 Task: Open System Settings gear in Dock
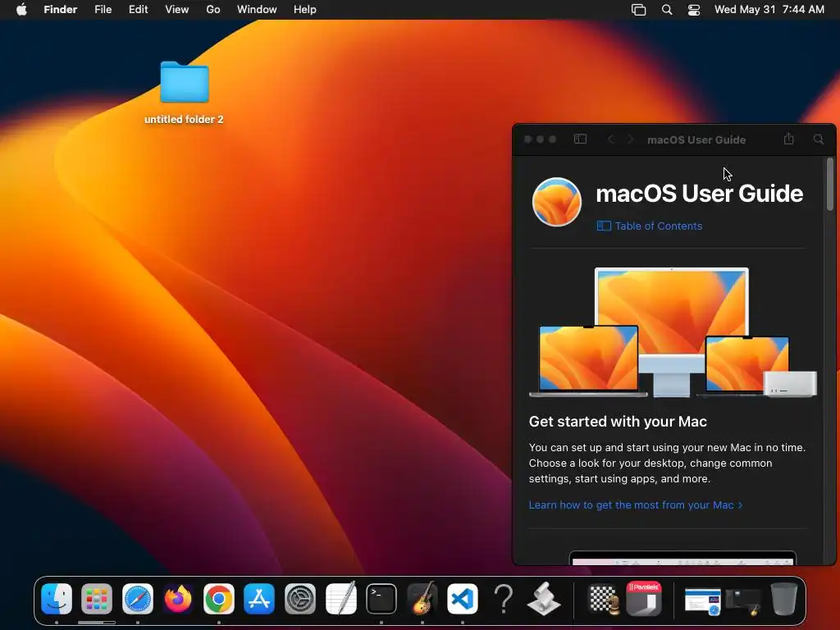click(x=300, y=598)
